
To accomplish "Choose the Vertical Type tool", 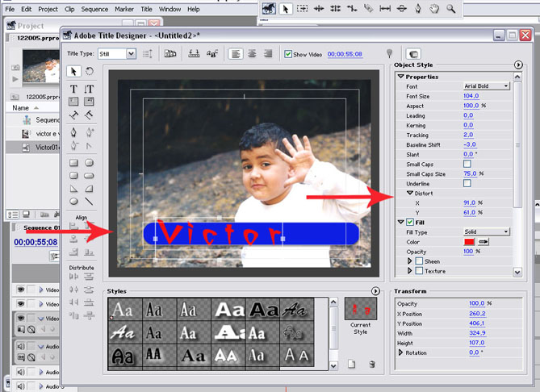I will 89,89.
